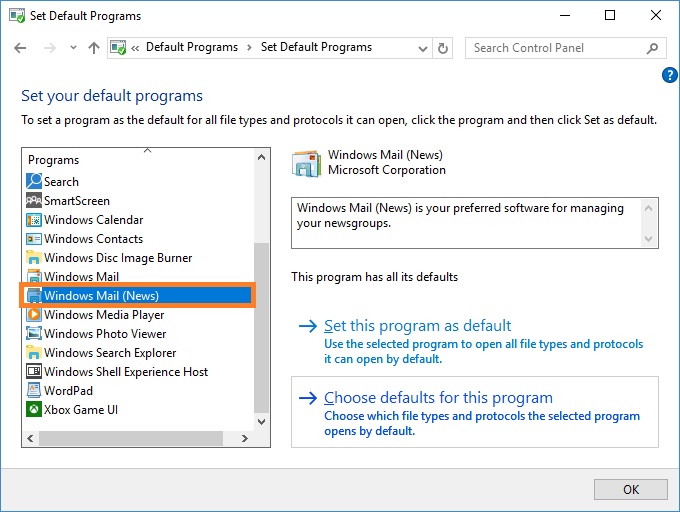The width and height of the screenshot is (680, 512).
Task: Click the Default Programs breadcrumb
Action: pyautogui.click(x=192, y=47)
